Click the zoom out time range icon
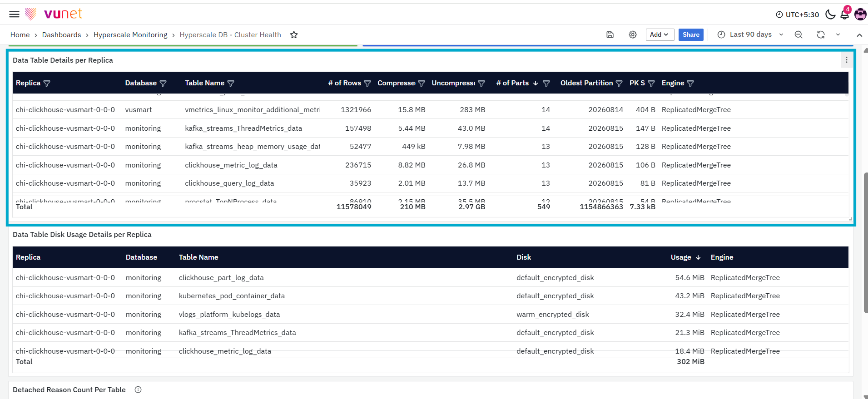 799,34
